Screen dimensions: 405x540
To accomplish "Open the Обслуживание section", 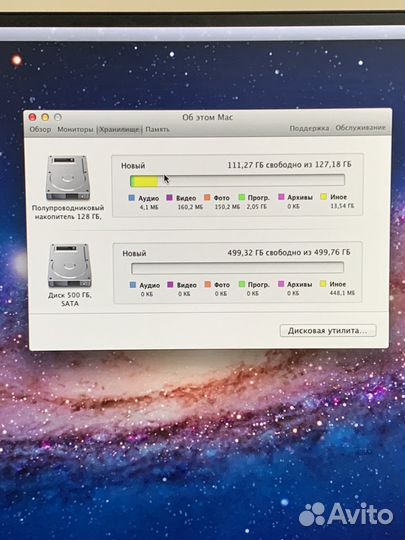I will 360,127.
